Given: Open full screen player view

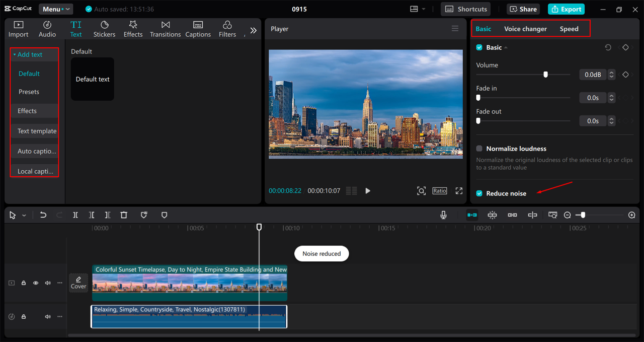Looking at the screenshot, I should tap(459, 191).
